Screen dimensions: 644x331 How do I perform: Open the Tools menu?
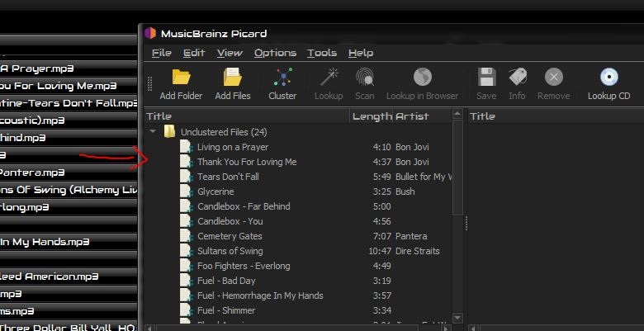(322, 53)
